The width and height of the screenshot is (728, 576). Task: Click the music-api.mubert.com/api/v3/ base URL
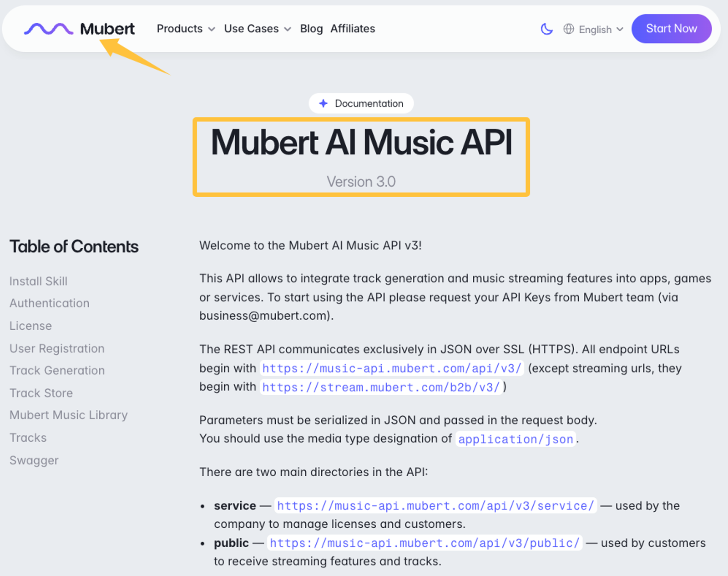point(392,368)
